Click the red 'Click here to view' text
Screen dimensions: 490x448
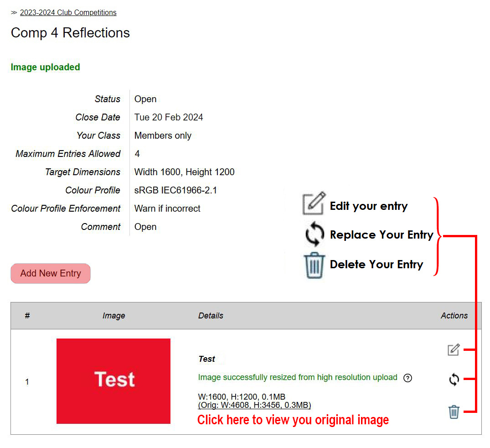(293, 420)
